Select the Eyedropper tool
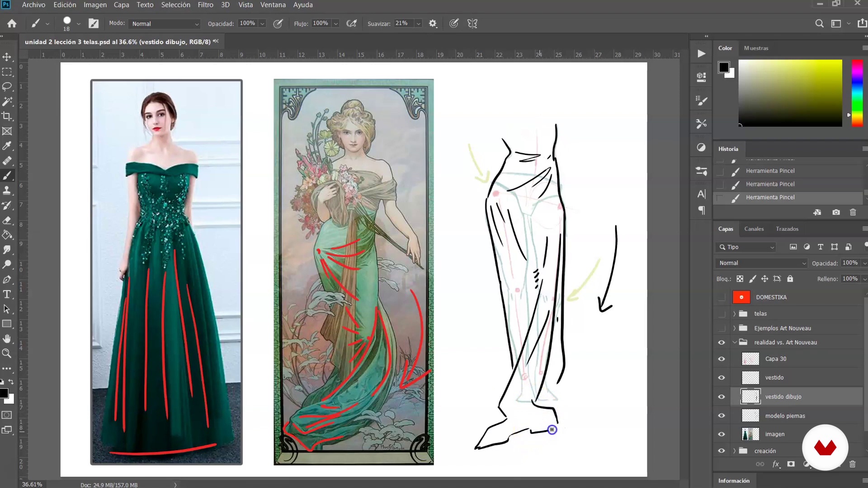This screenshot has height=488, width=868. click(x=7, y=145)
